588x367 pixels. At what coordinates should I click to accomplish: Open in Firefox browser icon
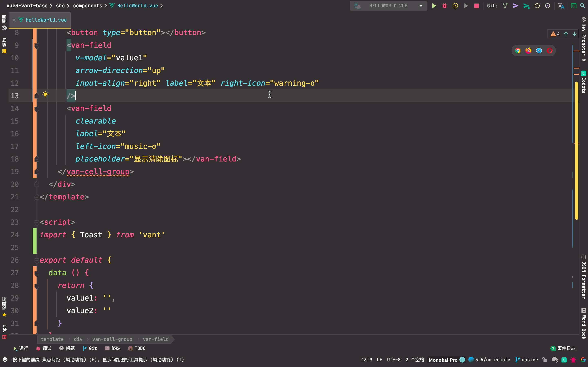click(x=528, y=51)
